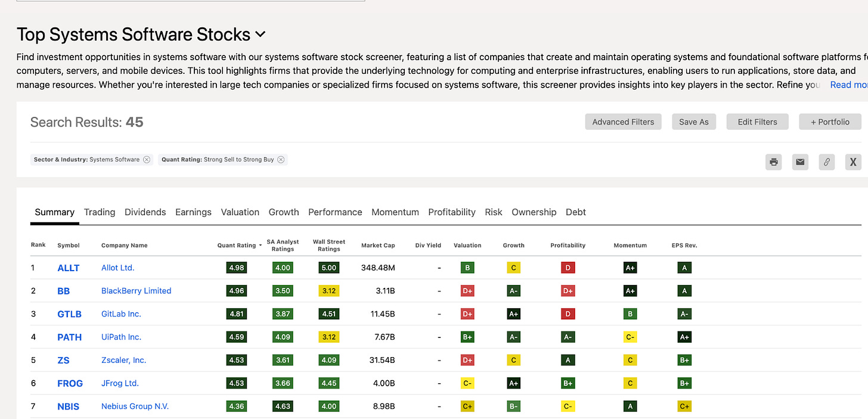The height and width of the screenshot is (419, 868).
Task: Click Allot's 348.48M market cap value
Action: tap(378, 268)
